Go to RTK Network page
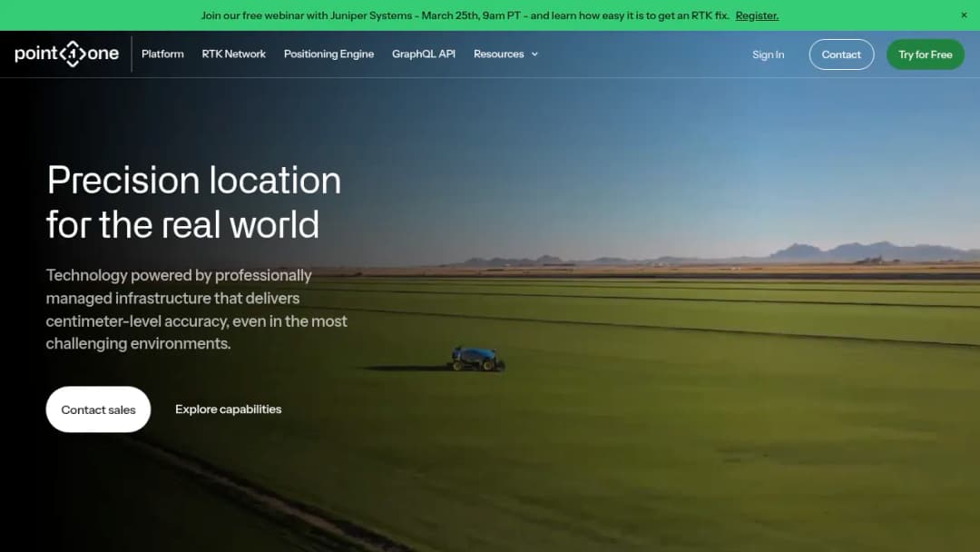980x552 pixels. point(234,54)
